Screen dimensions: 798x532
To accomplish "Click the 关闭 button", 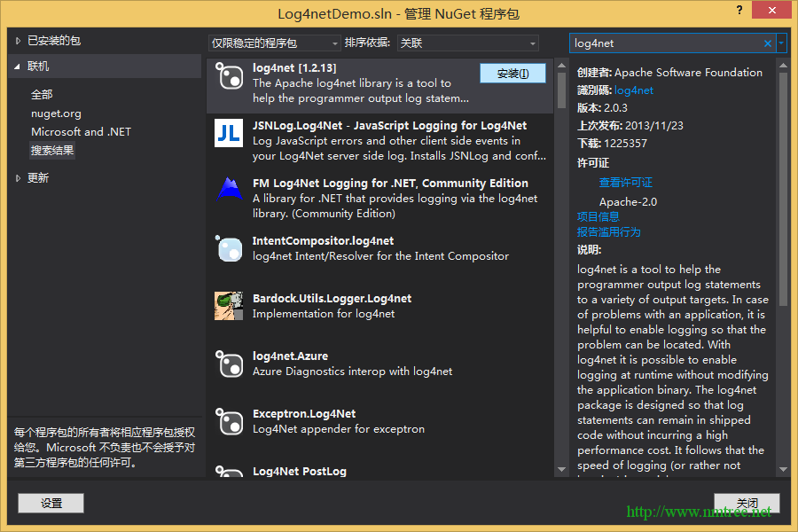I will pos(747,503).
